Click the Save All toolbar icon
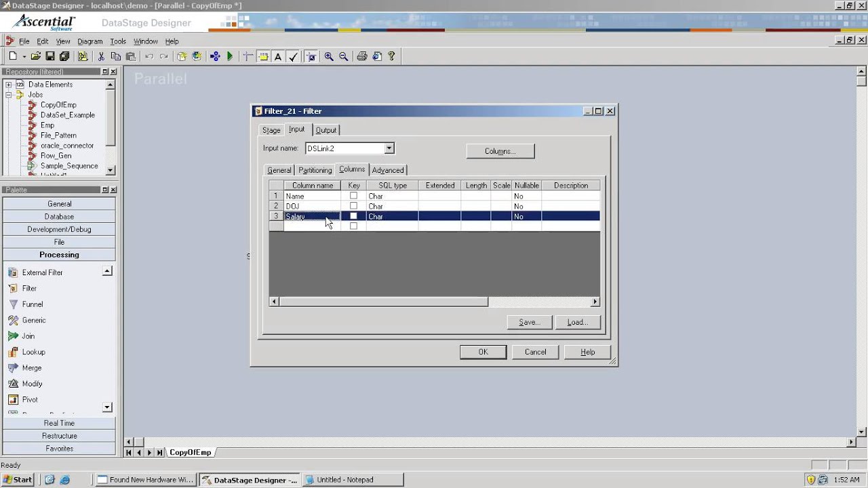 pos(64,57)
